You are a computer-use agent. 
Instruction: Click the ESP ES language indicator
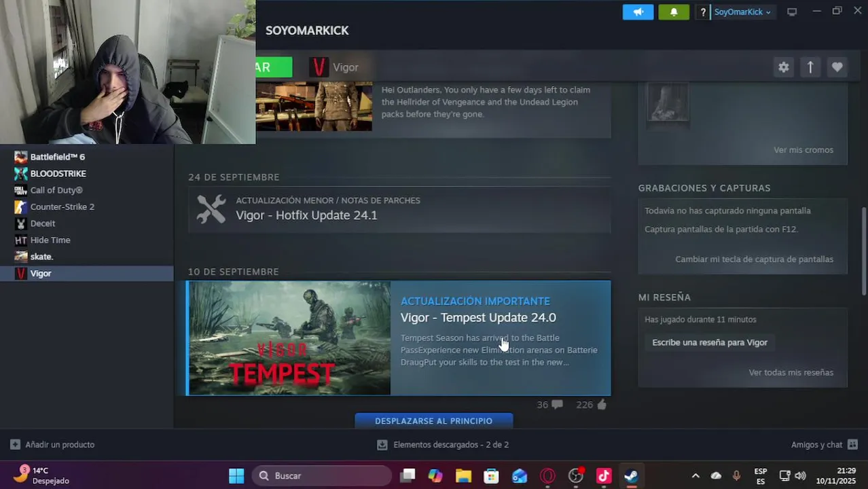coord(761,476)
